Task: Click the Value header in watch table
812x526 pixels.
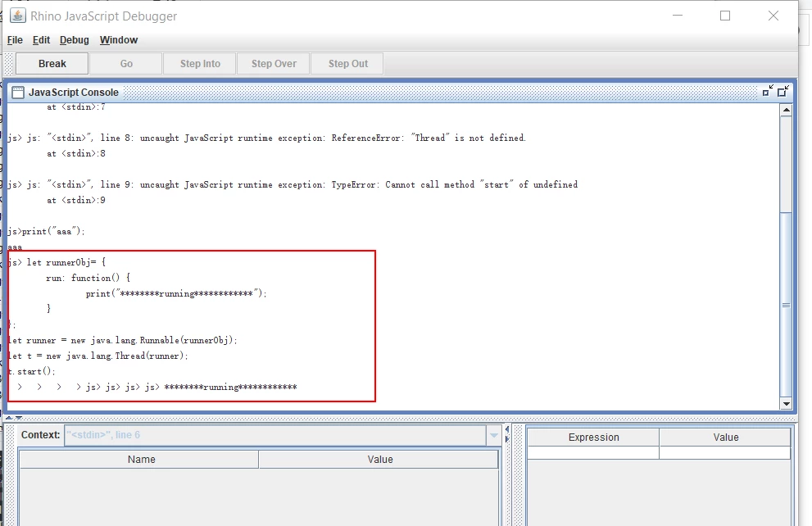Action: pos(725,438)
